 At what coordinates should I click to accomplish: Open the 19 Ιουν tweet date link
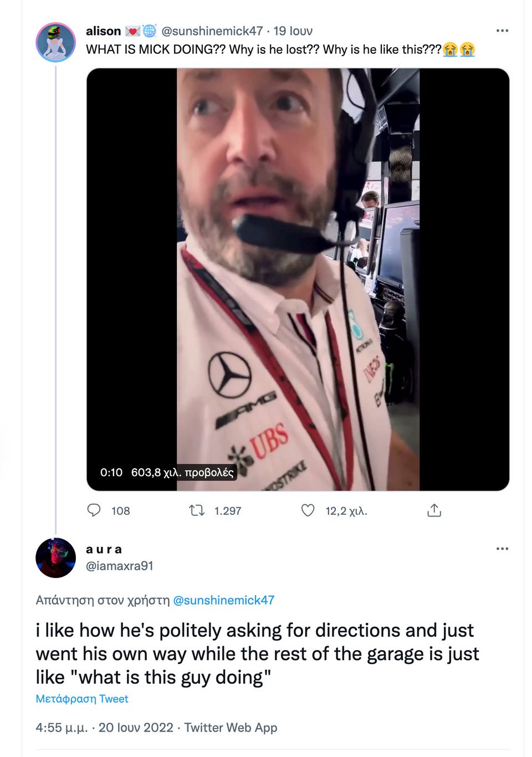(293, 31)
